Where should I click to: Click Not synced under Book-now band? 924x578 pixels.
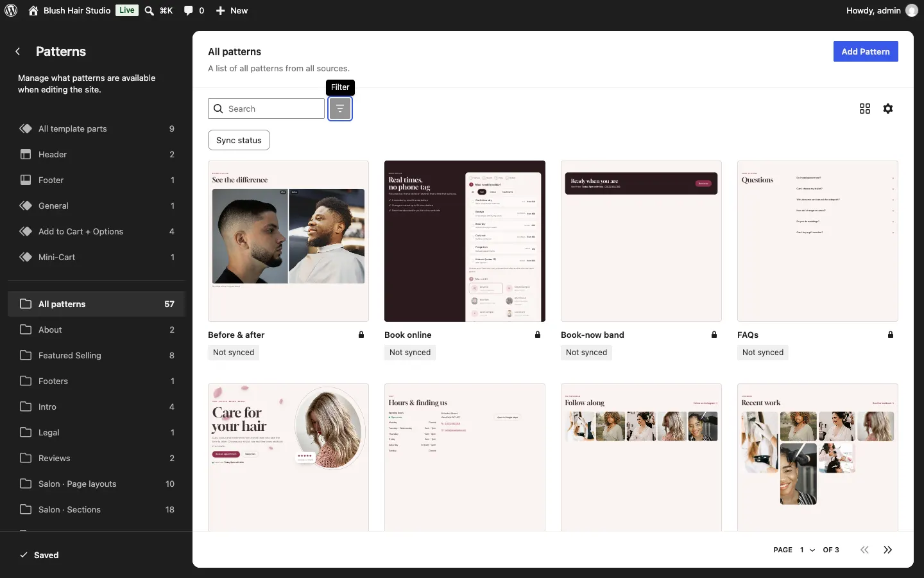586,353
